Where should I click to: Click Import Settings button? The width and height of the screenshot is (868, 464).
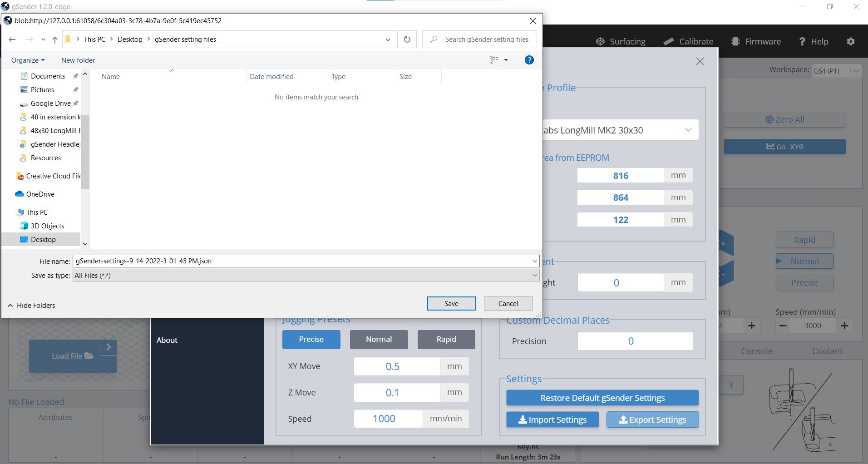click(552, 420)
